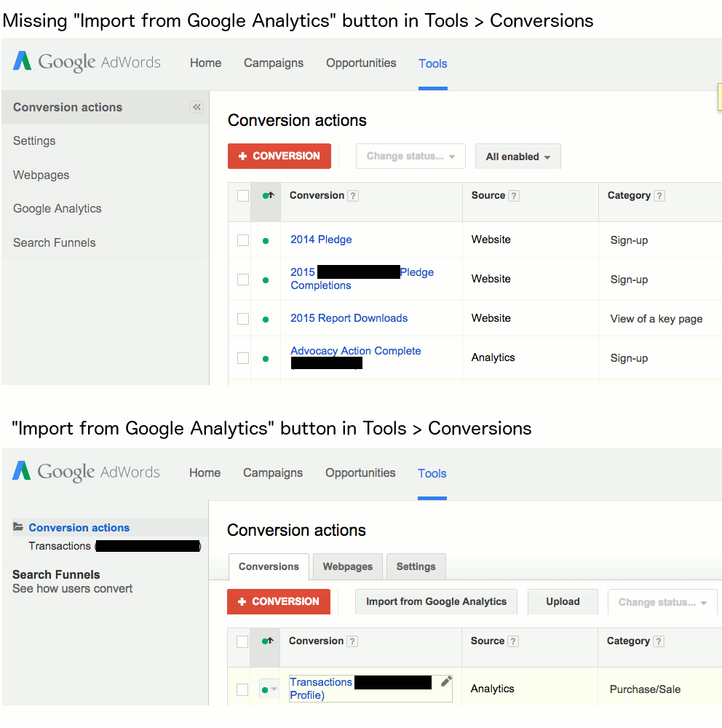Open the Home tab in the lower navigation

coord(205,472)
